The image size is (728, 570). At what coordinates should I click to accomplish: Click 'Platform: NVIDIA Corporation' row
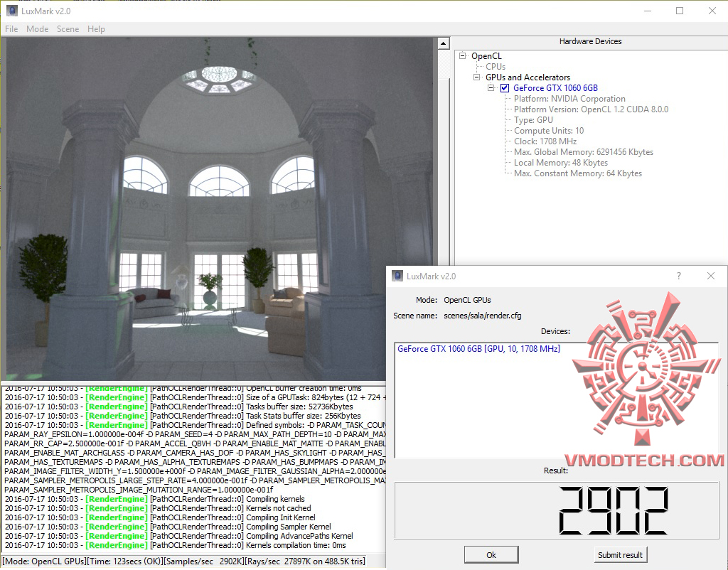pos(569,98)
